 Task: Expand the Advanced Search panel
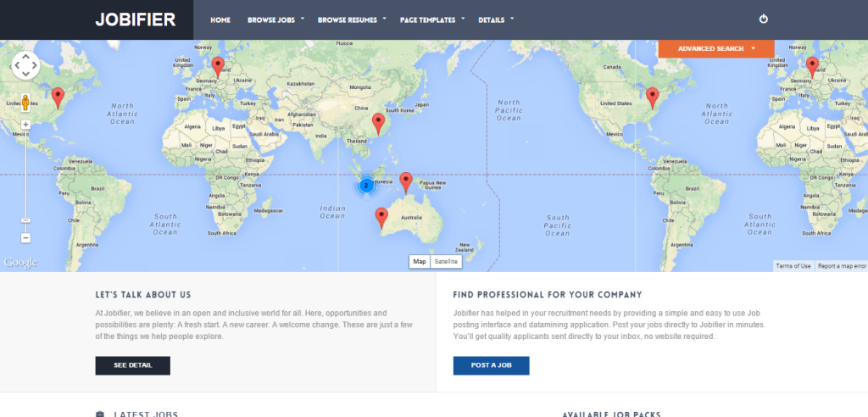coord(716,48)
